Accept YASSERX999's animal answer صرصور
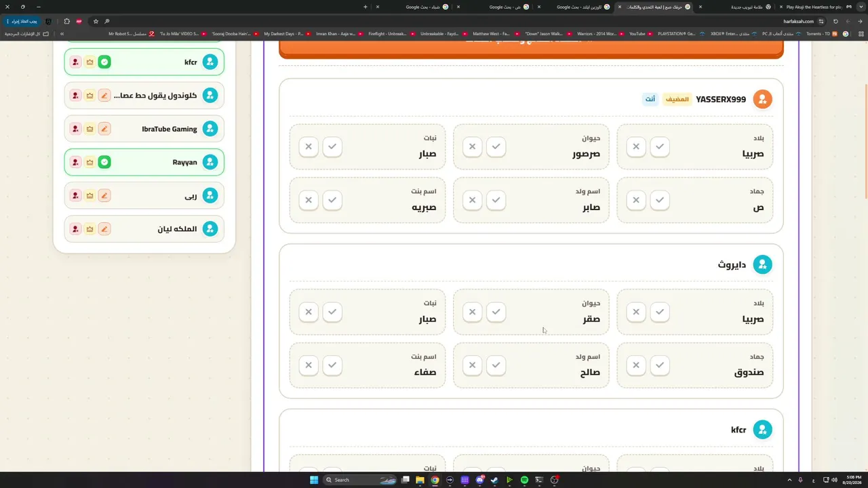The image size is (868, 488). click(x=496, y=146)
